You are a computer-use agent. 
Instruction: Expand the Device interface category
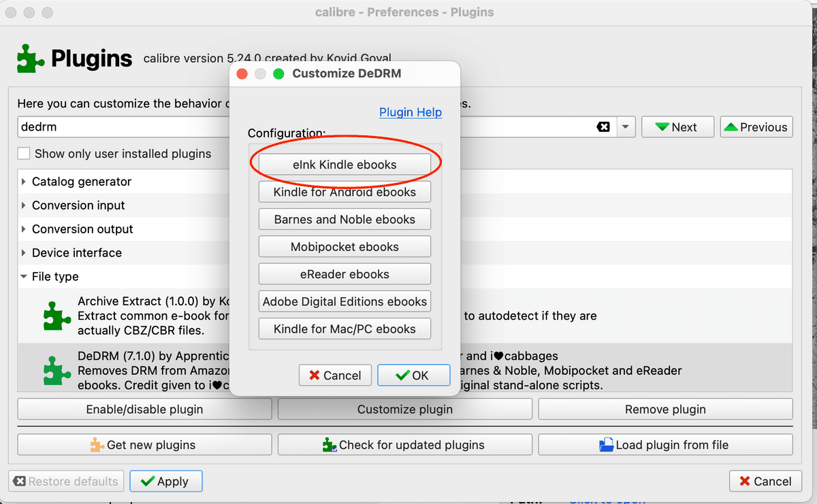pyautogui.click(x=25, y=252)
